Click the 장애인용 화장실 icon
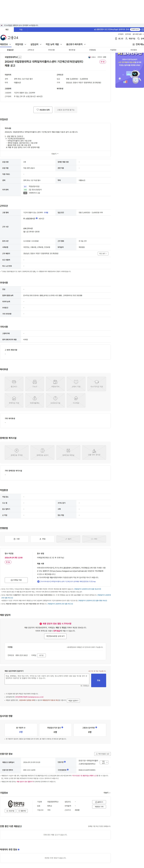Image resolution: width=144 pixels, height=868 pixels. 68,453
